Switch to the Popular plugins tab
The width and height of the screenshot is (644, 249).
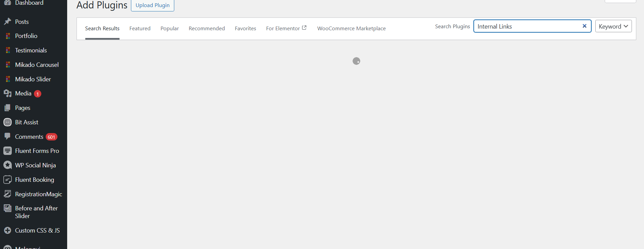(x=170, y=29)
